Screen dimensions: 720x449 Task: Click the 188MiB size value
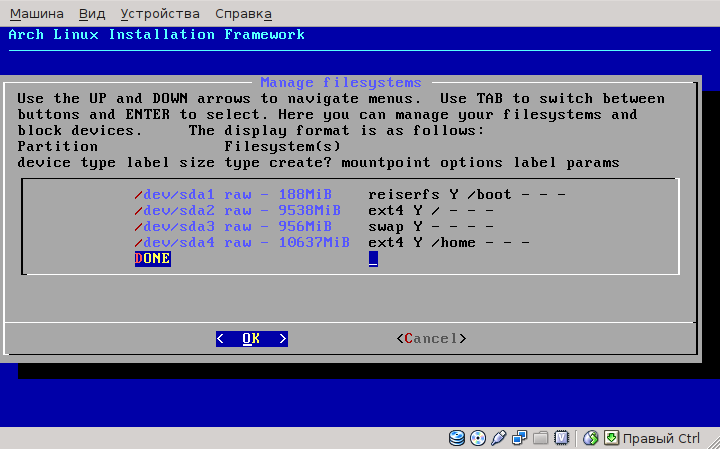click(x=305, y=195)
